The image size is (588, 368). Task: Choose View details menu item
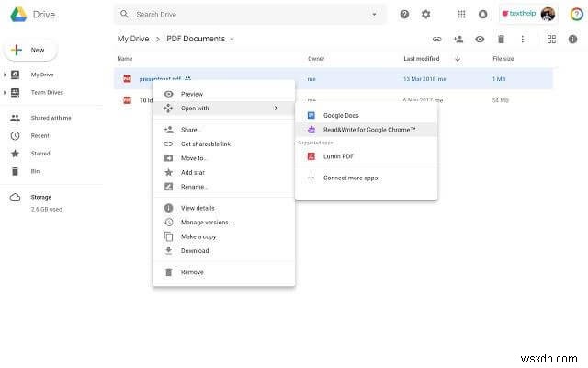click(x=224, y=208)
